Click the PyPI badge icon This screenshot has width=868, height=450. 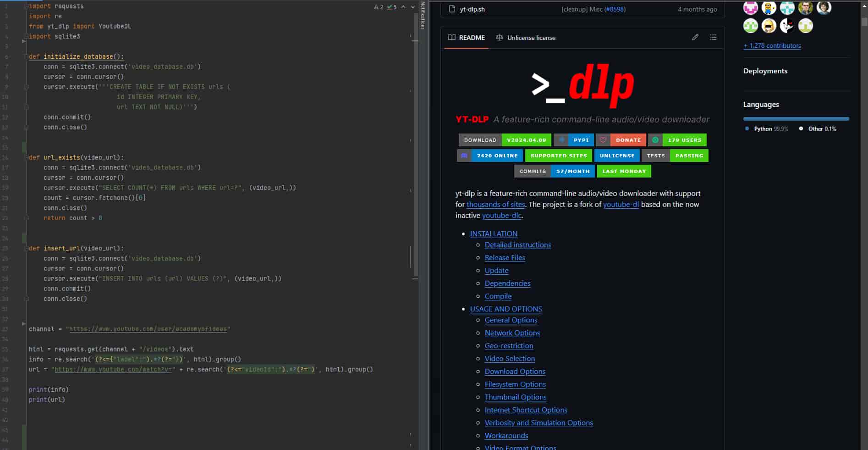point(561,140)
